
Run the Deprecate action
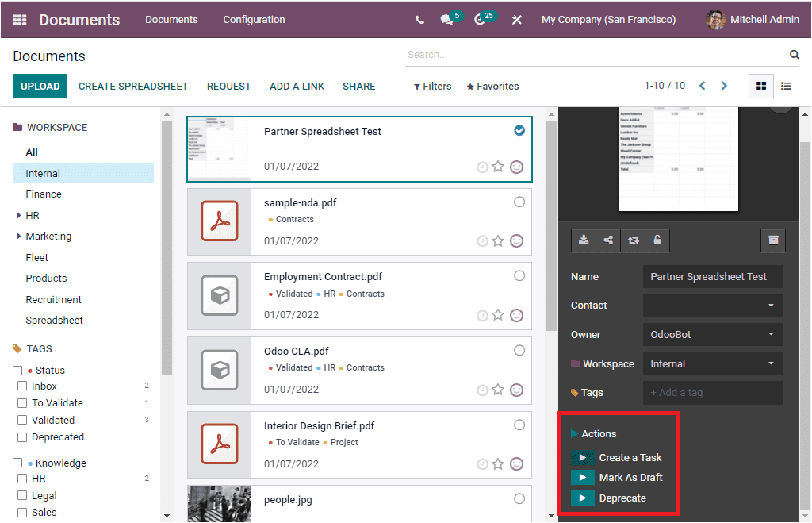point(583,498)
